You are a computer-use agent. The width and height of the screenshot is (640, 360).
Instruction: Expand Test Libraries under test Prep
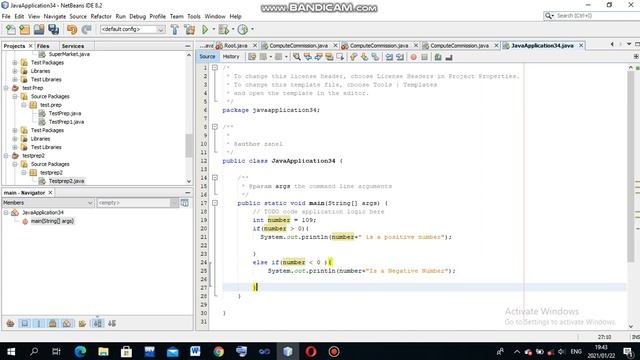pyautogui.click(x=15, y=147)
